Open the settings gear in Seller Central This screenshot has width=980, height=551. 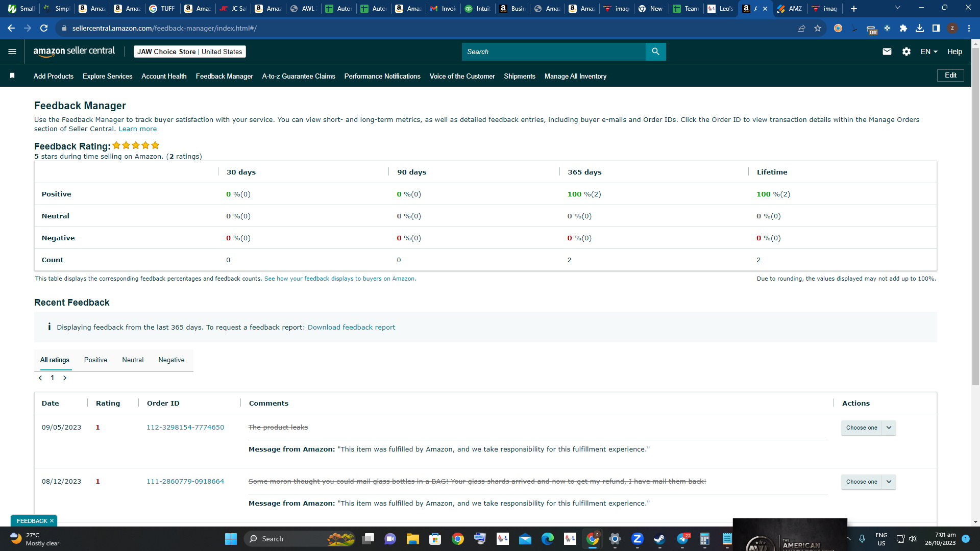(x=906, y=52)
